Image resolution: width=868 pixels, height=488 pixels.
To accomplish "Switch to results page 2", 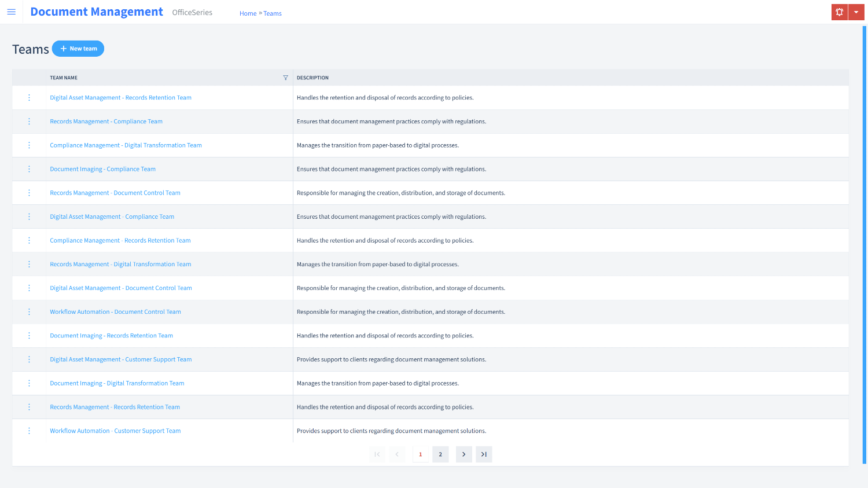I will click(440, 454).
